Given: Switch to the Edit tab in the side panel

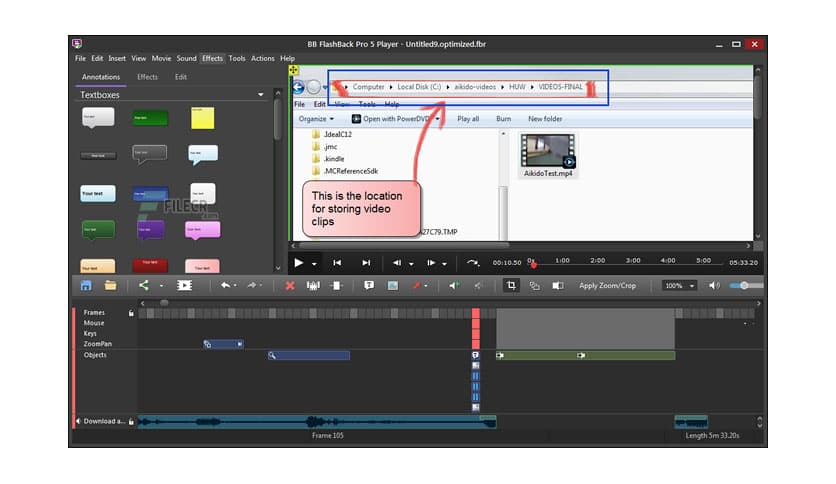Looking at the screenshot, I should [181, 77].
